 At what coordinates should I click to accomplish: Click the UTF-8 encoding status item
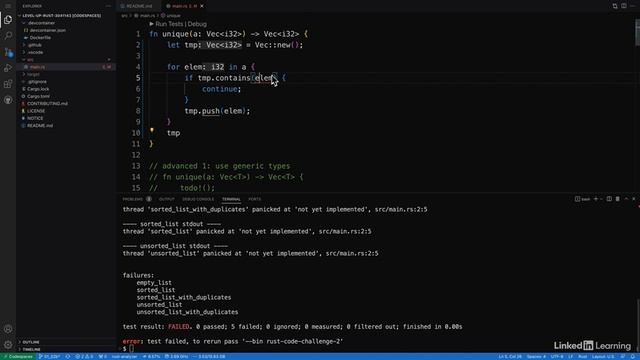coord(557,356)
